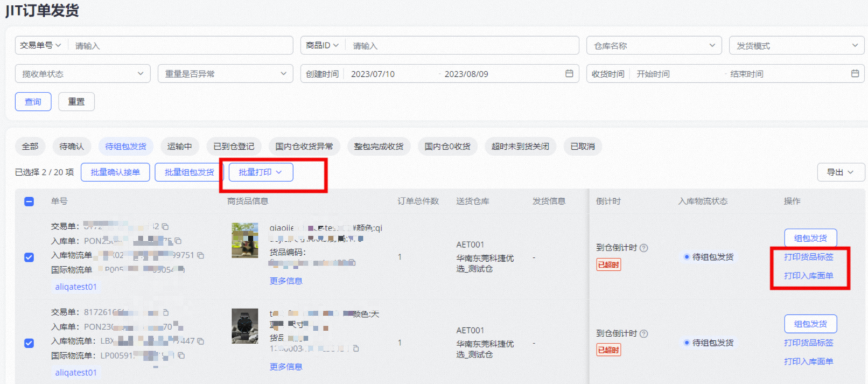Open the 仓库名称 dropdown
The height and width of the screenshot is (384, 868).
(x=654, y=46)
